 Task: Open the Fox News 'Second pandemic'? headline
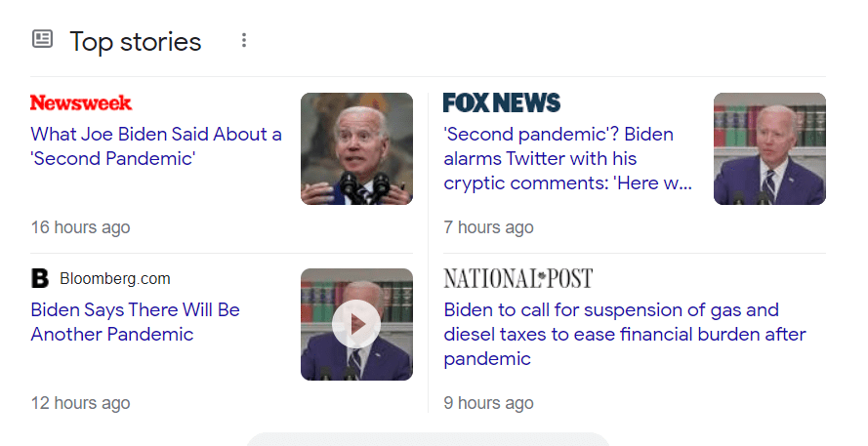click(x=567, y=158)
